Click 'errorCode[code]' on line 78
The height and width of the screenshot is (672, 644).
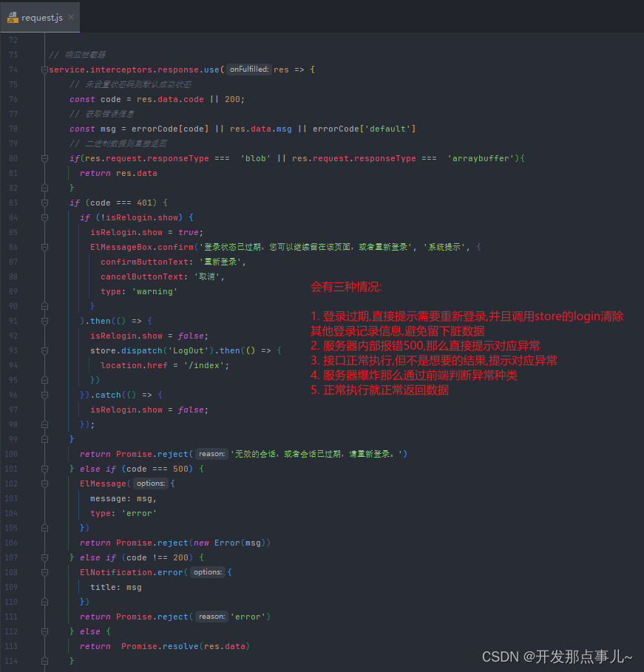170,129
